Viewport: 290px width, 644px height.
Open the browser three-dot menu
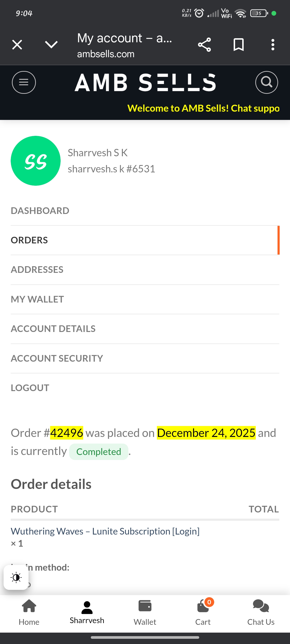click(x=273, y=45)
